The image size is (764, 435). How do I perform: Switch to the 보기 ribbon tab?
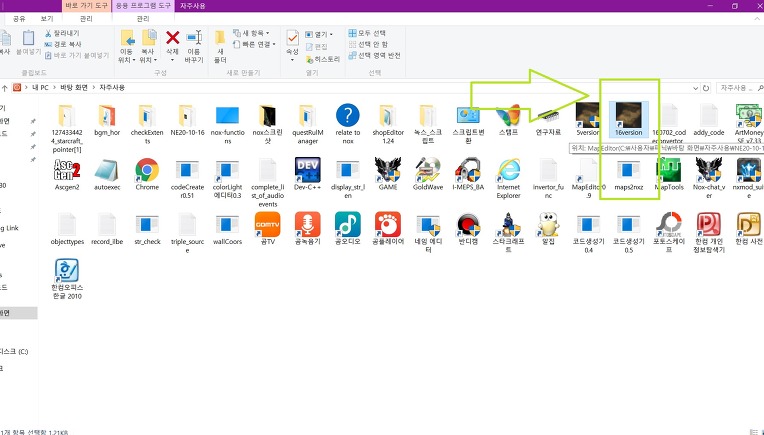coord(46,18)
